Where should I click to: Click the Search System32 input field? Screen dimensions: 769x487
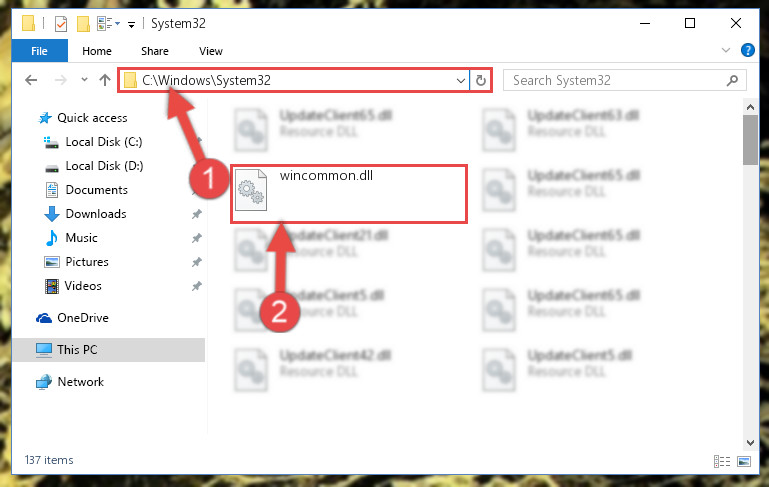(615, 80)
